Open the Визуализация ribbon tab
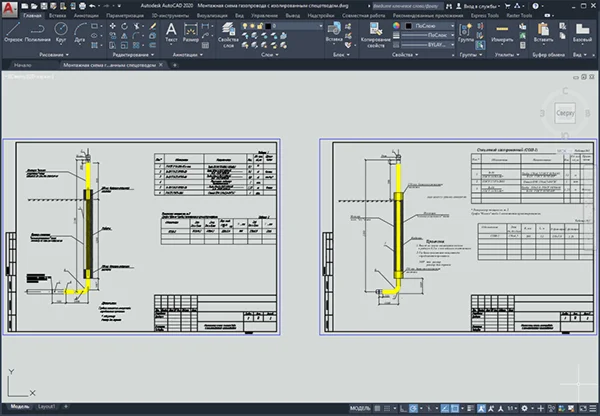The image size is (600, 416). tap(212, 16)
